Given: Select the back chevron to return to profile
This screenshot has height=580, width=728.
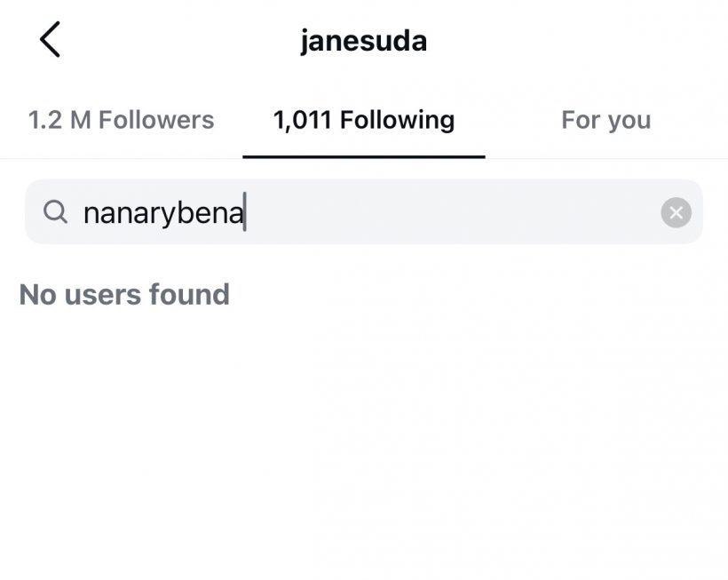Looking at the screenshot, I should [x=50, y=38].
